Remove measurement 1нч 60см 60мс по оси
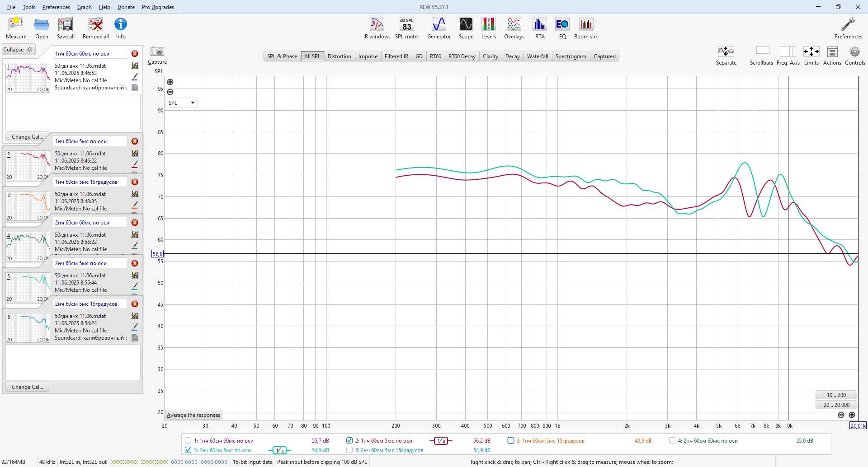The width and height of the screenshot is (868, 467). (x=135, y=54)
